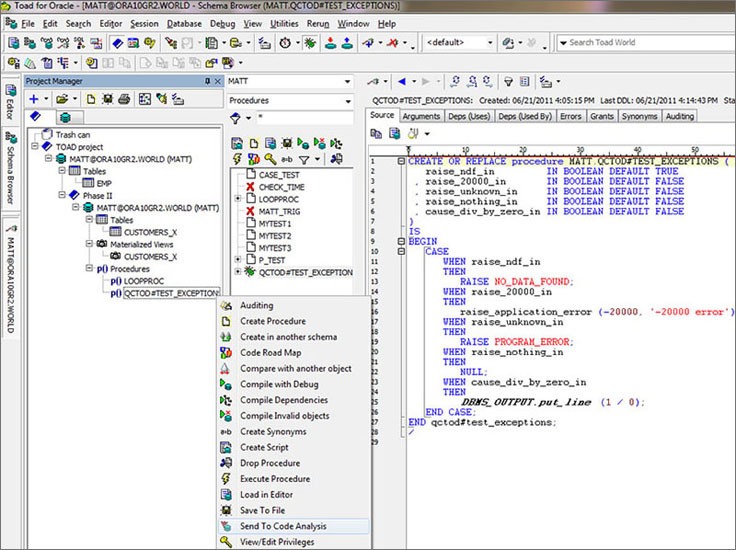Viewport: 736px width, 550px height.
Task: Open the Procedures object type dropdown
Action: pos(347,100)
